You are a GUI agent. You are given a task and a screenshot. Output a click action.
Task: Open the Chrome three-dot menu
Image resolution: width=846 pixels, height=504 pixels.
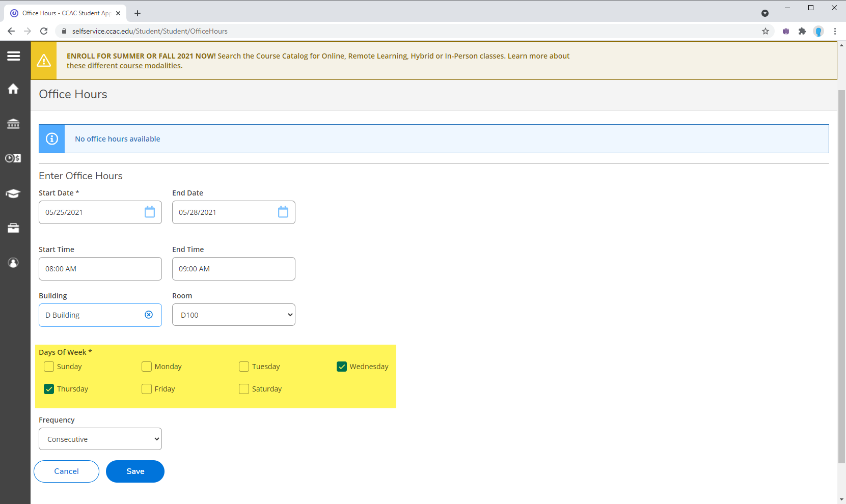(x=835, y=31)
